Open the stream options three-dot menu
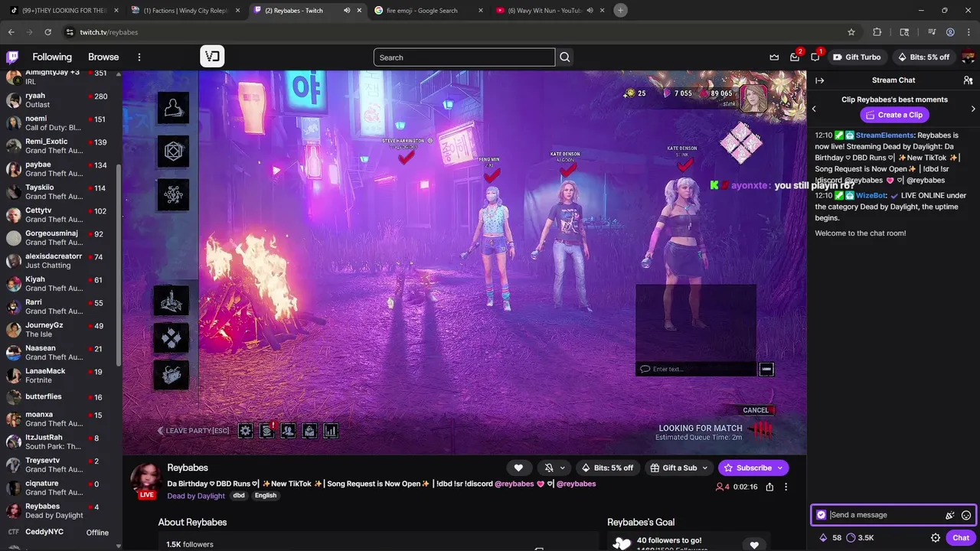Viewport: 980px width, 551px height. tap(786, 487)
